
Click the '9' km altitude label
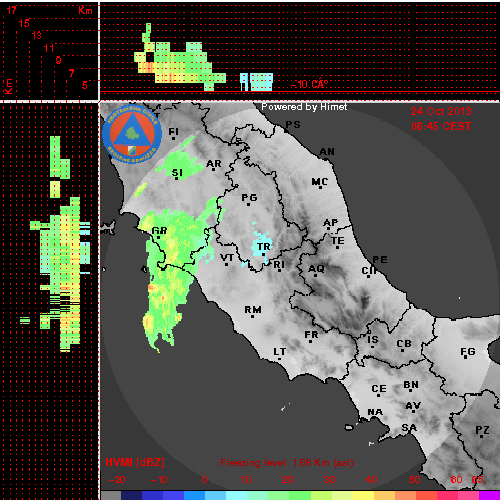[x=59, y=60]
